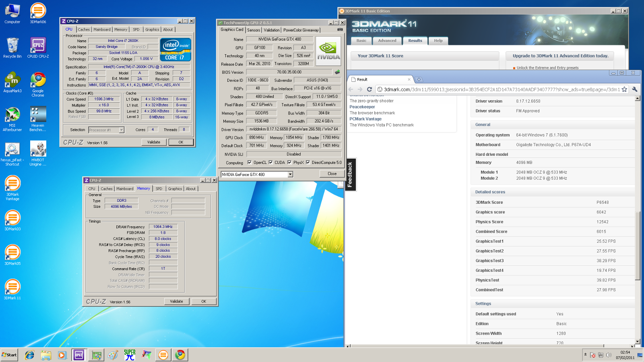Click the BIOS save icon in GPU-Z
644x362 pixels.
pos(337,72)
